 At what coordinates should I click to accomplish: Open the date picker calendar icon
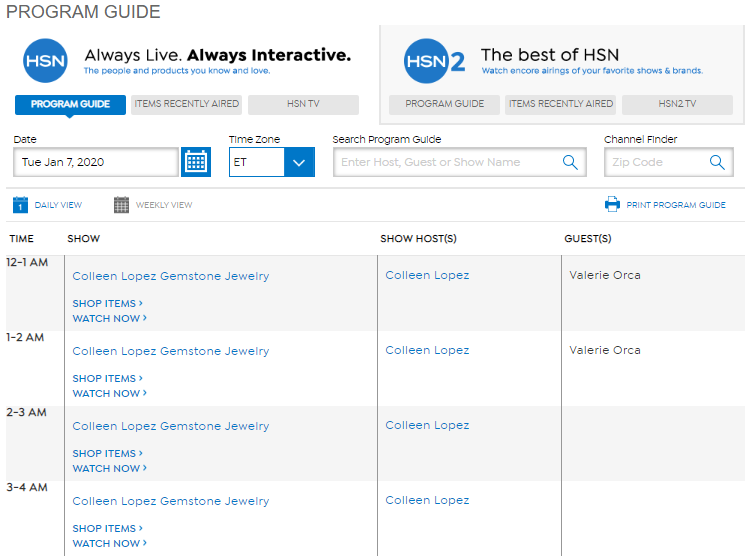click(196, 162)
